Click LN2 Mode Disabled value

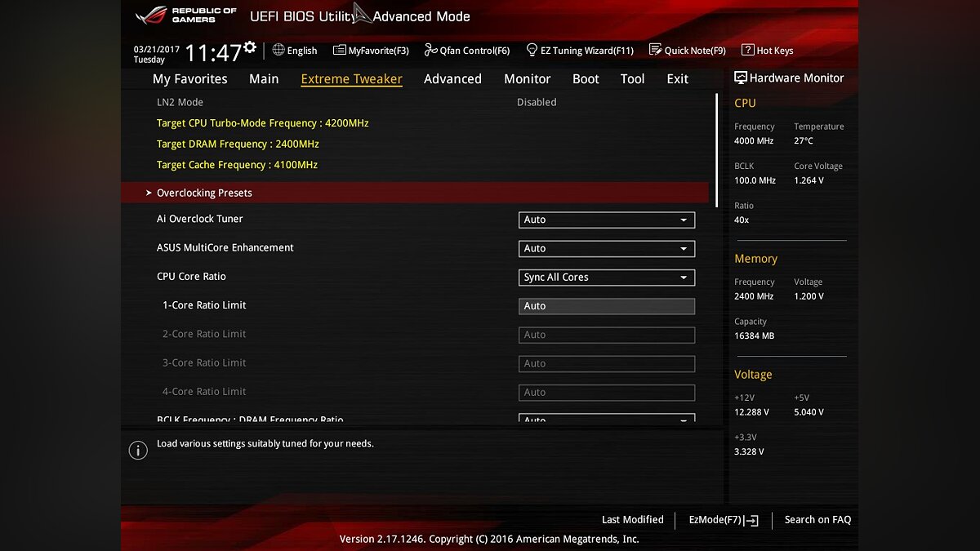pos(537,102)
